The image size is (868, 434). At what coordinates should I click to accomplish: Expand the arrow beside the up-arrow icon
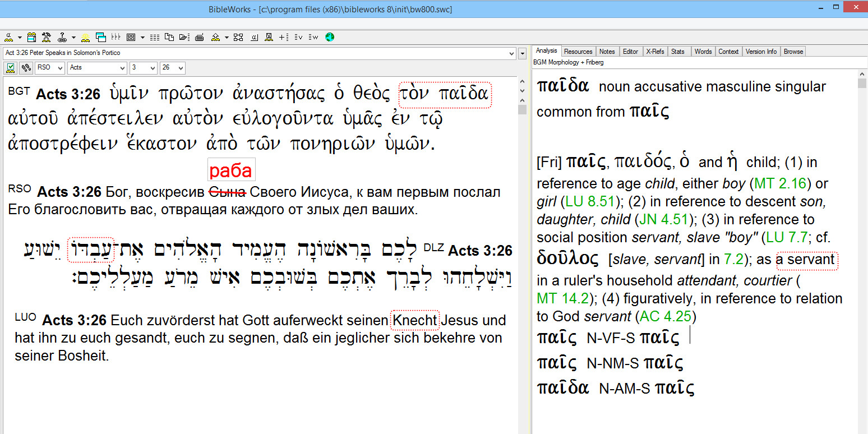point(227,38)
